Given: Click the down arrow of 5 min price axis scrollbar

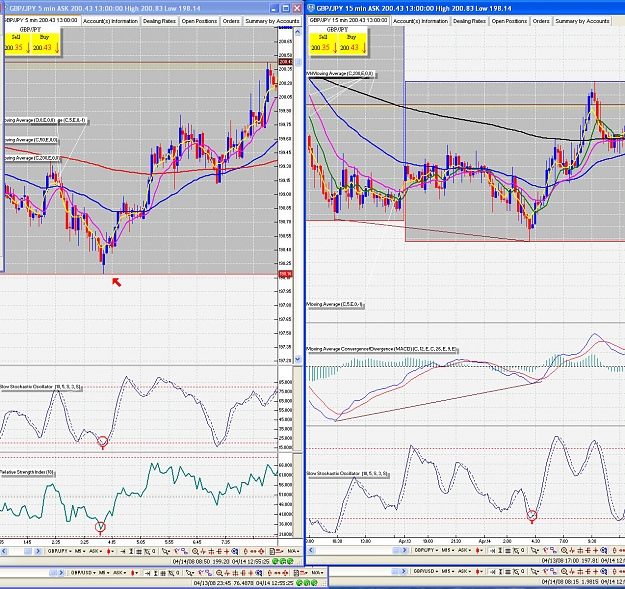Looking at the screenshot, I should tap(297, 359).
